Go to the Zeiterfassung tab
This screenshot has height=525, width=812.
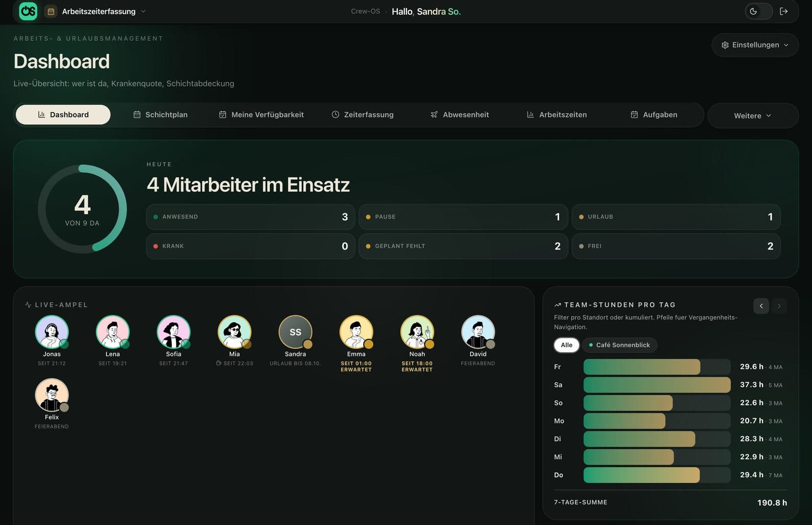pyautogui.click(x=363, y=115)
